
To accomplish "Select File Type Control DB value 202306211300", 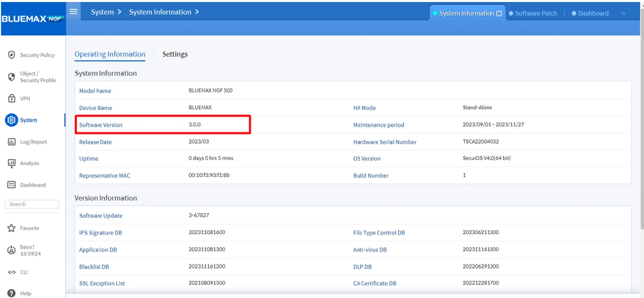I will [481, 232].
